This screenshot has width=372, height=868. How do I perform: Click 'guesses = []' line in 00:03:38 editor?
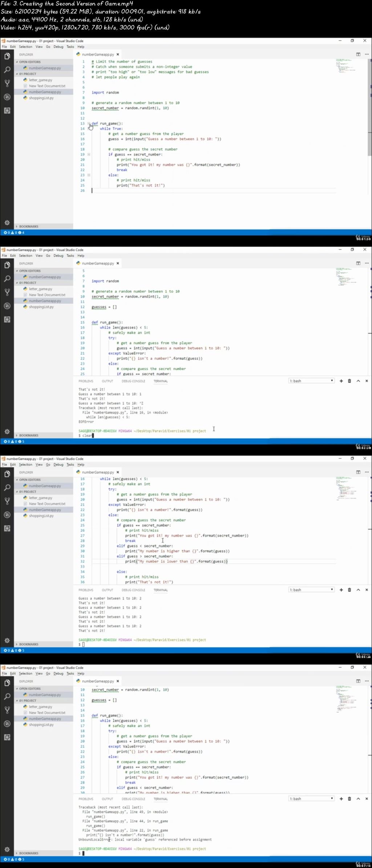click(104, 307)
